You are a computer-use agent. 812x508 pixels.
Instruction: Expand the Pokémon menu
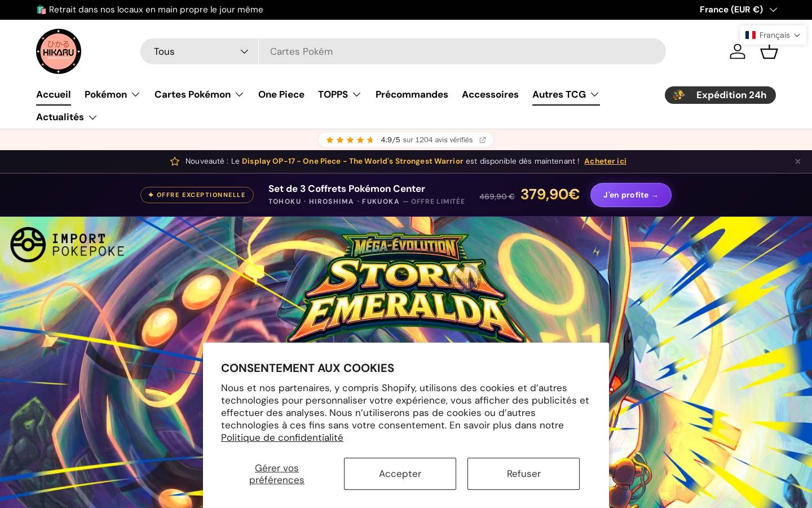[112, 94]
